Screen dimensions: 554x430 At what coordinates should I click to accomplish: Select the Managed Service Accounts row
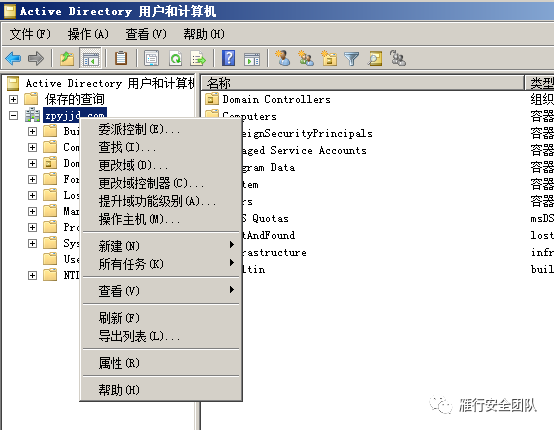point(304,150)
